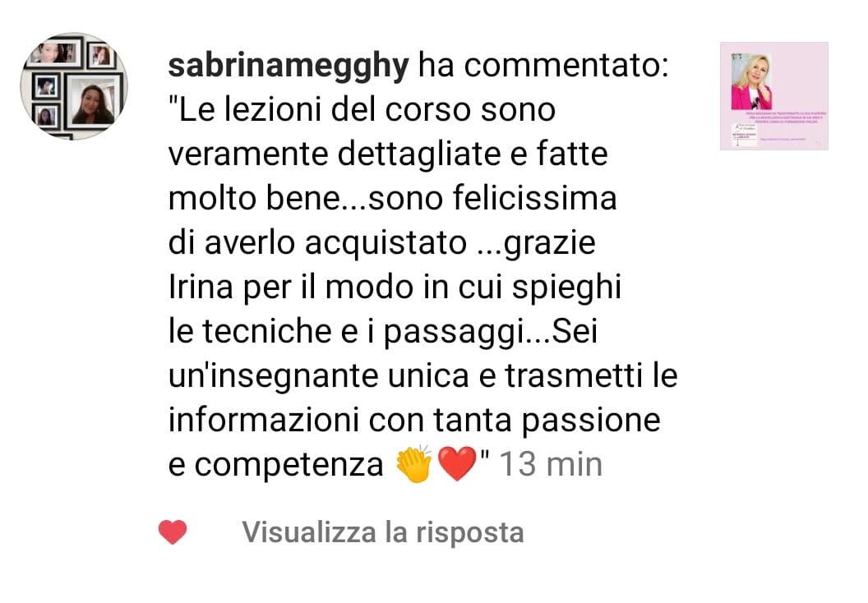Tap the username sabrinamegghy
The width and height of the screenshot is (868, 603).
289,65
